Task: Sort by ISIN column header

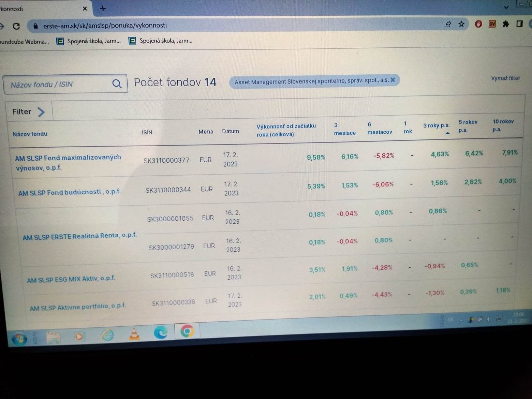Action: click(x=147, y=132)
